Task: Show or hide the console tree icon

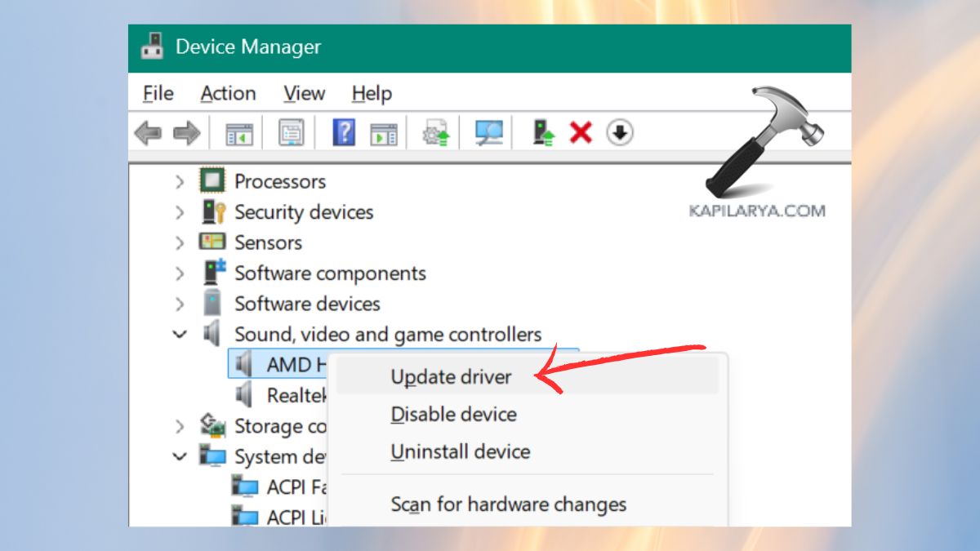Action: (239, 133)
